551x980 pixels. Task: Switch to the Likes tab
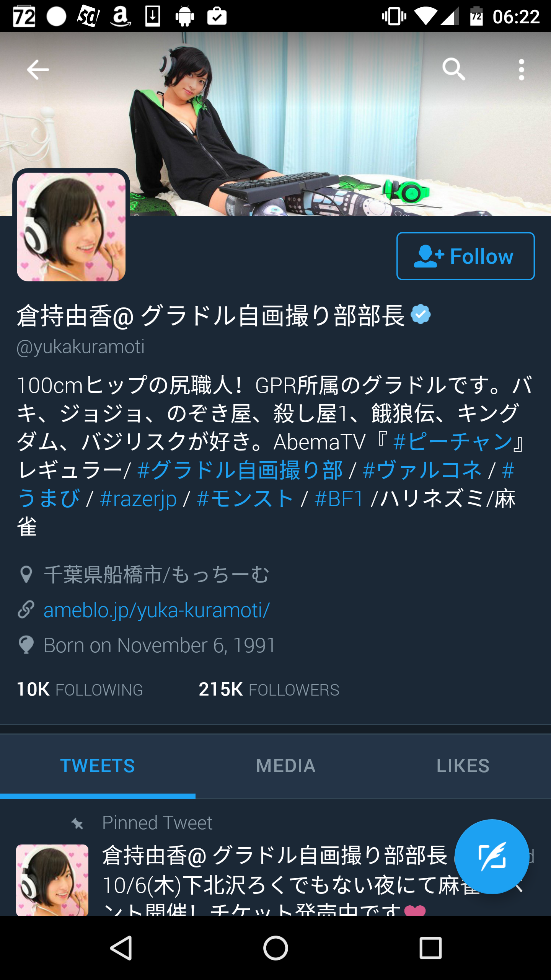tap(463, 766)
